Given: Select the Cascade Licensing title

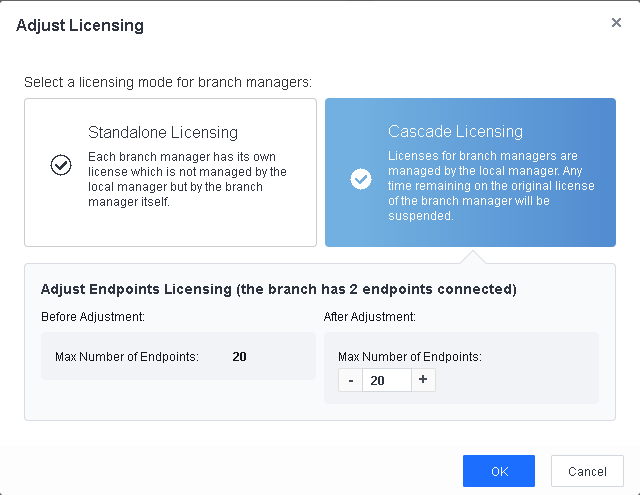Looking at the screenshot, I should click(455, 132).
